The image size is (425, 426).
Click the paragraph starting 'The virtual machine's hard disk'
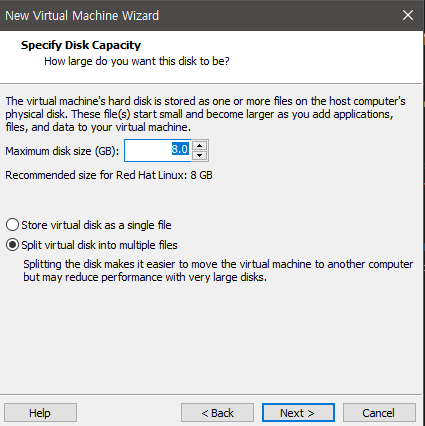[x=205, y=114]
